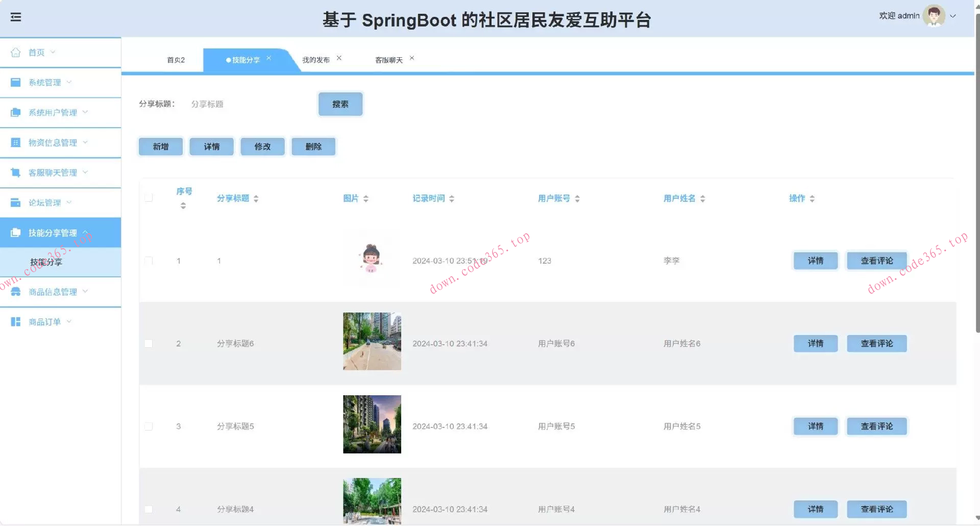This screenshot has width=980, height=526.
Task: Collapse the 技能分享管理 sidebar menu
Action: click(85, 232)
